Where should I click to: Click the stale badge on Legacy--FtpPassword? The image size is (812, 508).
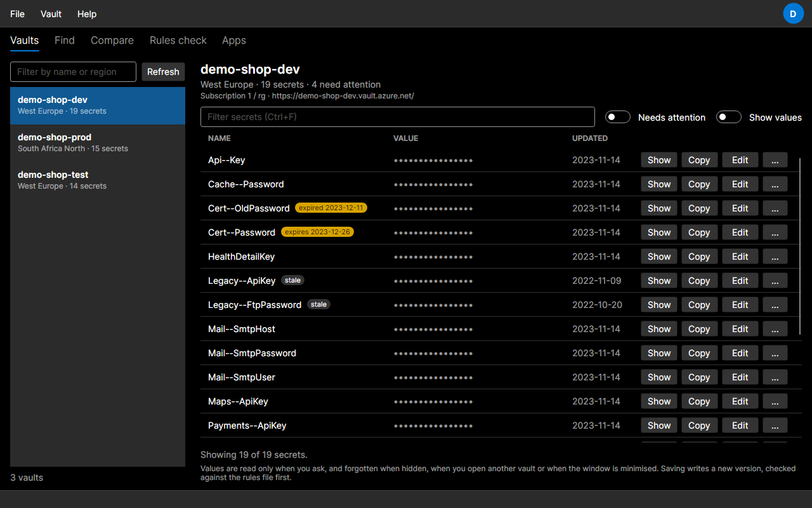[x=319, y=304]
